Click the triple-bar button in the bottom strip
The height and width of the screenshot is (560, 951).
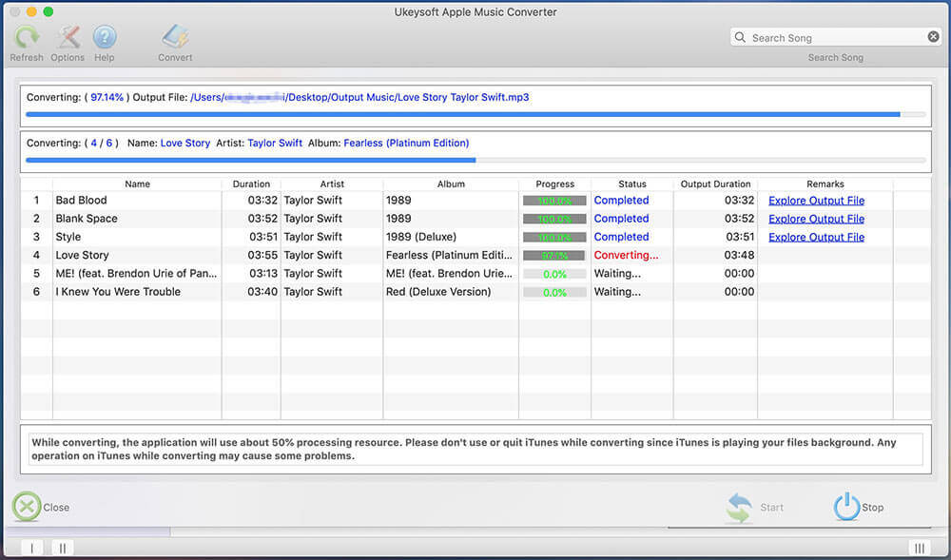(x=920, y=548)
